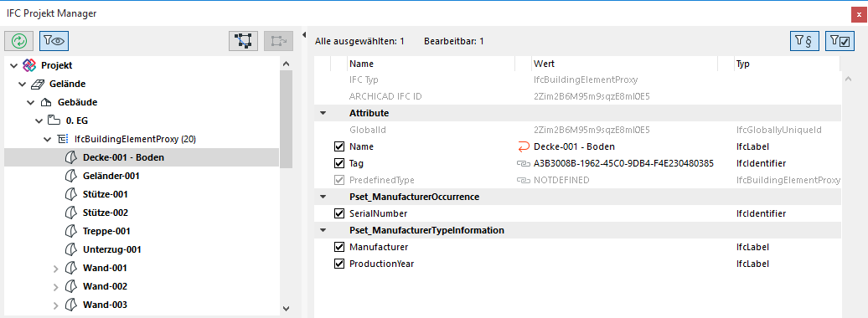Click the Wand-001 element icon
This screenshot has height=318, width=868.
70,268
